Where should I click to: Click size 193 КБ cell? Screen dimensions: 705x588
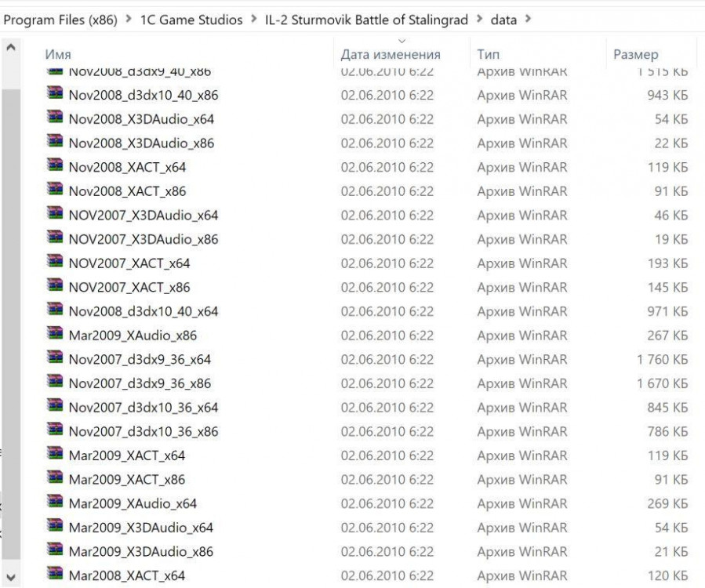point(667,263)
